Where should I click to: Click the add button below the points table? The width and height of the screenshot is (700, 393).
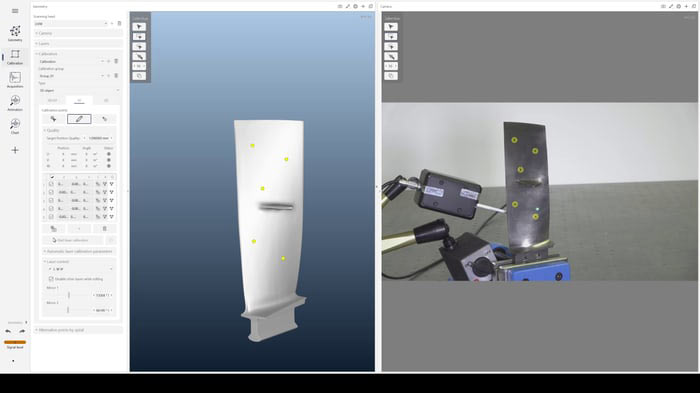[x=79, y=229]
